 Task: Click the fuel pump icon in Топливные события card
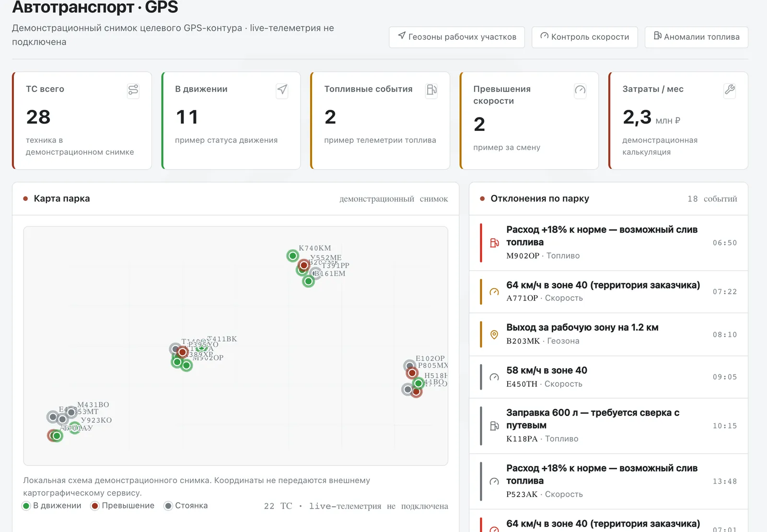431,90
